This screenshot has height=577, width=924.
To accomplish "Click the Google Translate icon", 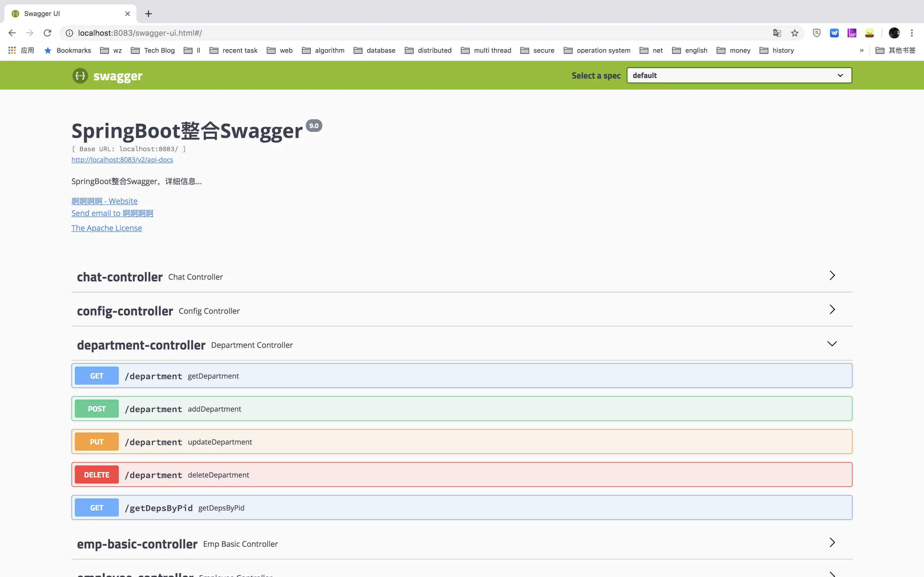I will (x=777, y=33).
